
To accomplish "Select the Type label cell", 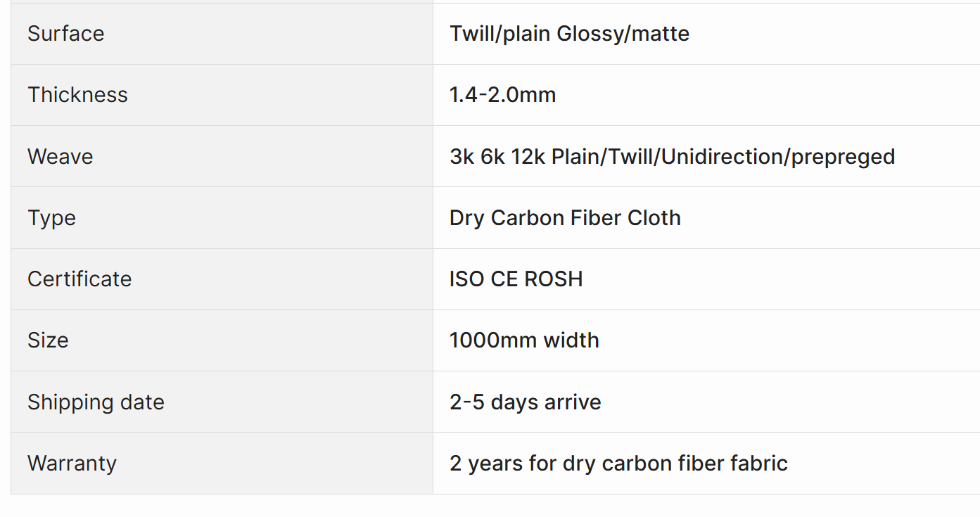I will [51, 218].
